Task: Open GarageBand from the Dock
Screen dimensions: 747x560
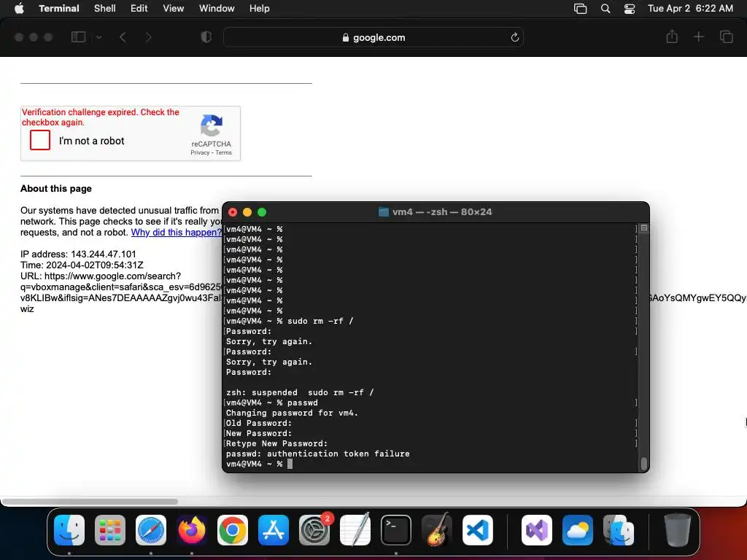Action: click(437, 529)
